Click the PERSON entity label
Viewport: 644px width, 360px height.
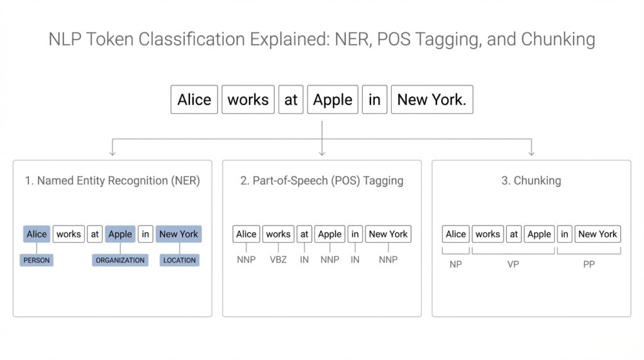[36, 260]
